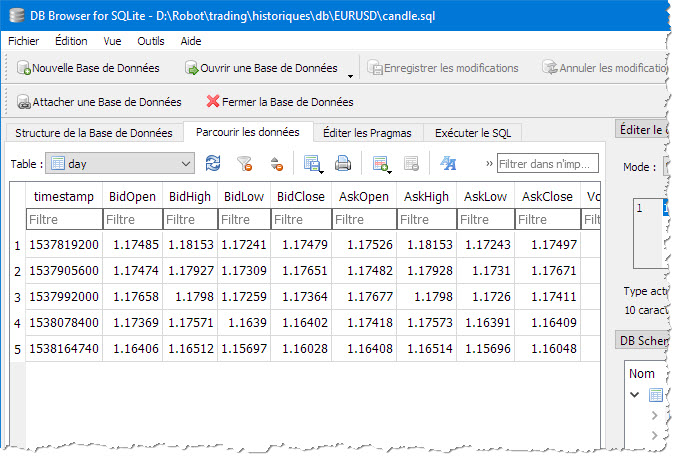The width and height of the screenshot is (675, 456).
Task: Open Structure de la Base de Données tab
Action: [x=94, y=133]
